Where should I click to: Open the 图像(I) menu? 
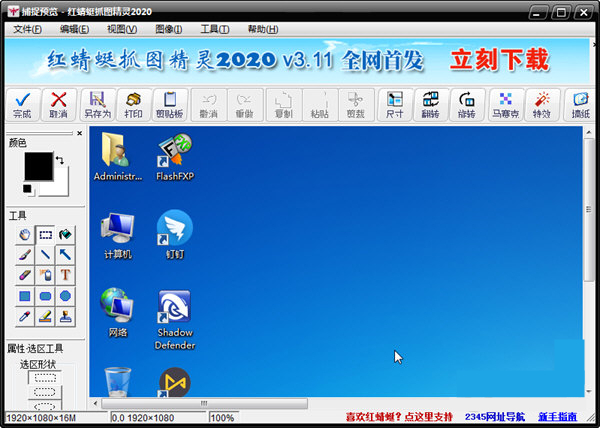pyautogui.click(x=169, y=29)
